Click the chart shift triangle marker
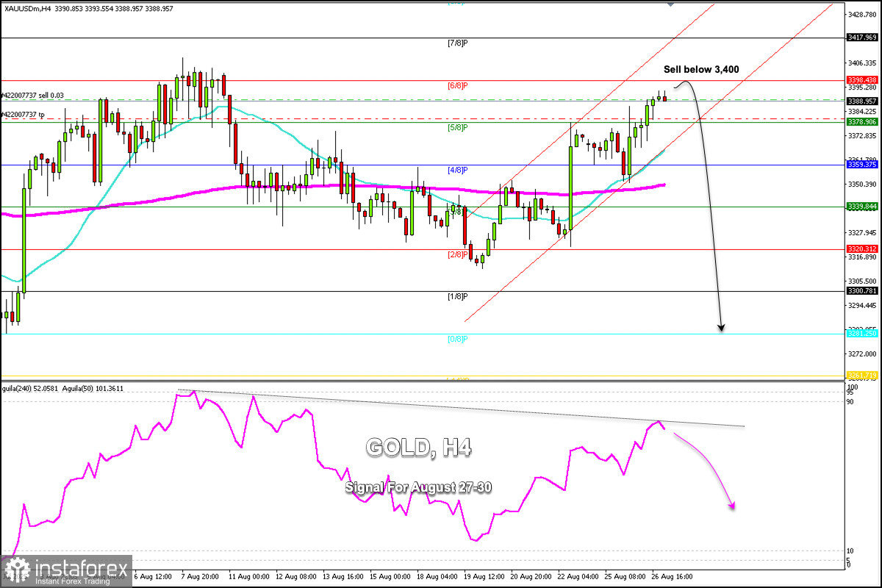 coord(670,3)
